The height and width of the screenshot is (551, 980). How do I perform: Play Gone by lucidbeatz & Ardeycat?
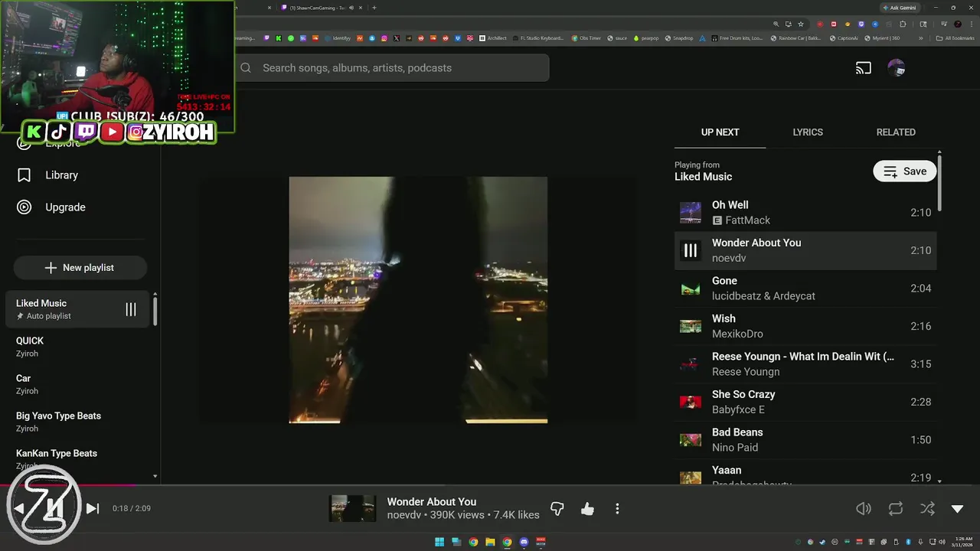[x=805, y=289]
